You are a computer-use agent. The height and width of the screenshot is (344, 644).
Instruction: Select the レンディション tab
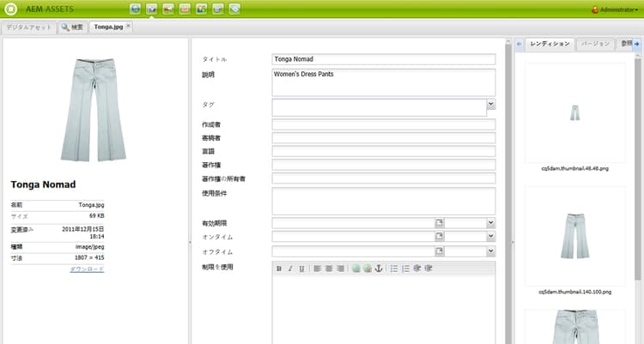(x=550, y=44)
